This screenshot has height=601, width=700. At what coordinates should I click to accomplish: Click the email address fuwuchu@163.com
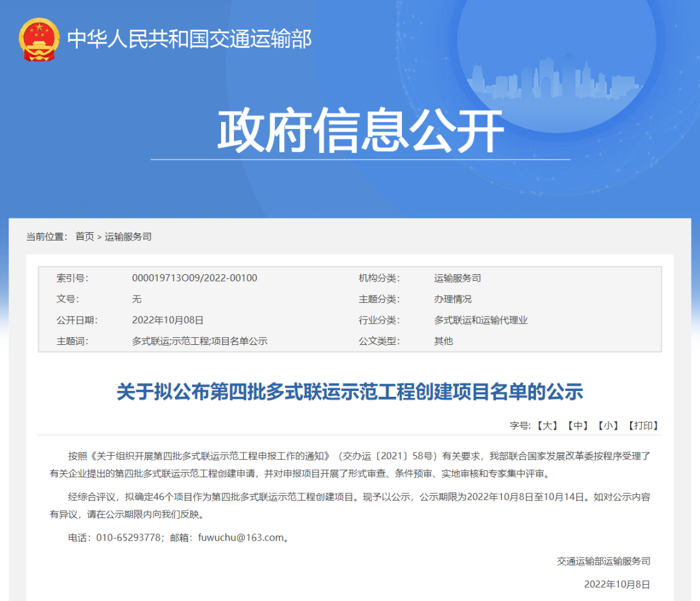pos(232,537)
